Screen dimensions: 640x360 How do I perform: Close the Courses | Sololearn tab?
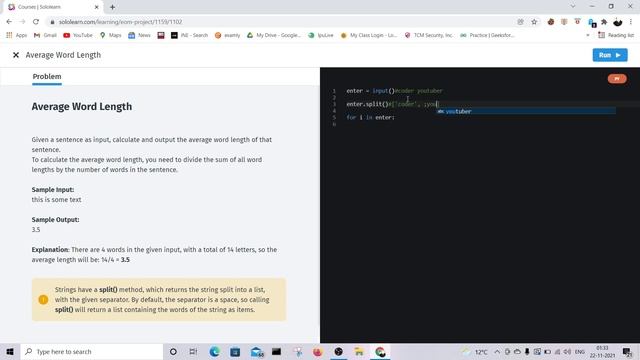(x=96, y=7)
